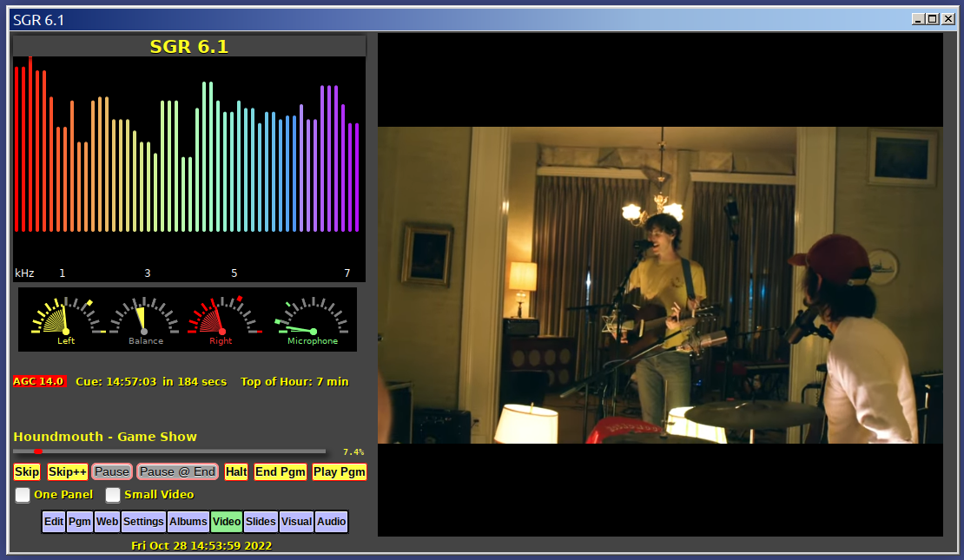Switch to the Slides tab
The width and height of the screenshot is (964, 560).
[261, 522]
